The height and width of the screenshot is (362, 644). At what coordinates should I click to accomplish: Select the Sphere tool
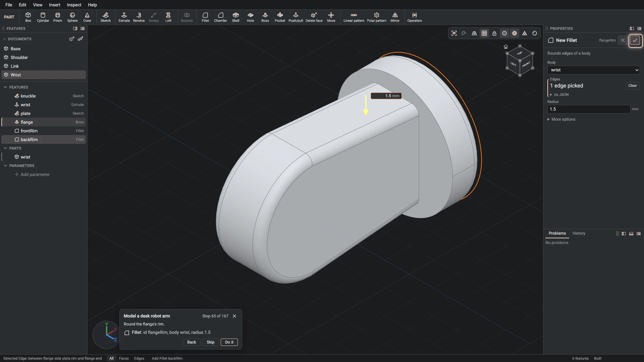(72, 17)
